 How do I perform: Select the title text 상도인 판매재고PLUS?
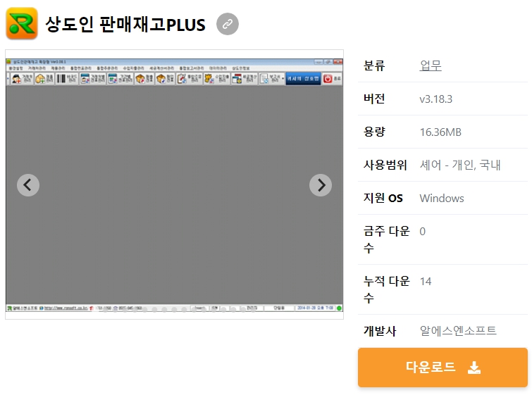(x=125, y=24)
